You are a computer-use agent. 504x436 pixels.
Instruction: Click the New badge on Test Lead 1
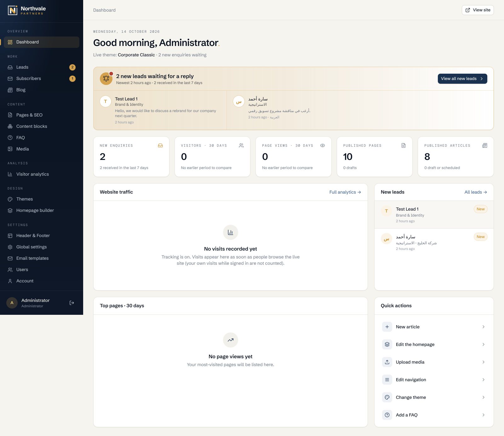click(481, 209)
